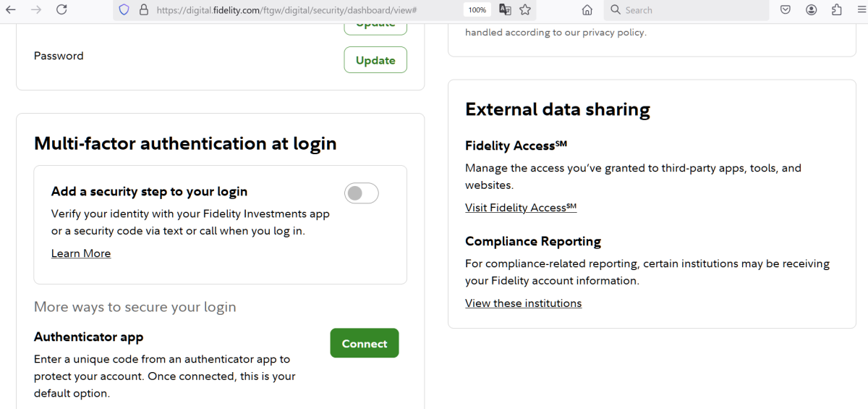This screenshot has height=409, width=868.
Task: Open the browser home page
Action: (x=587, y=10)
